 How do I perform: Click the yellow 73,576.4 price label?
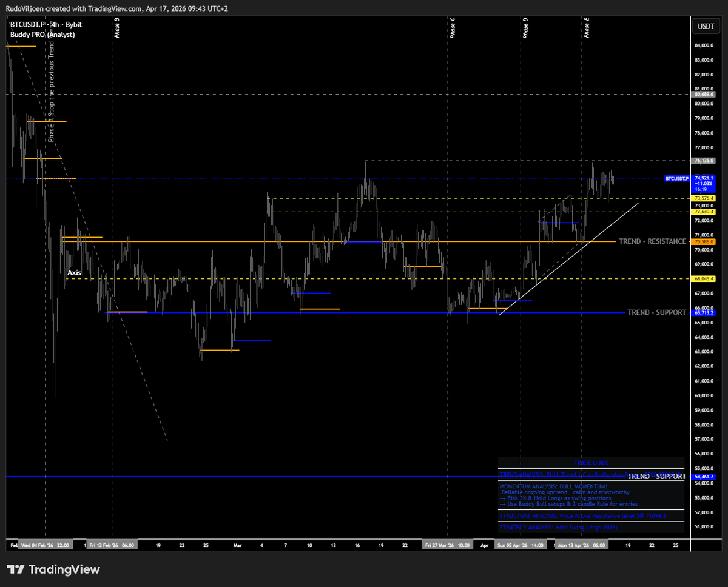click(x=704, y=198)
